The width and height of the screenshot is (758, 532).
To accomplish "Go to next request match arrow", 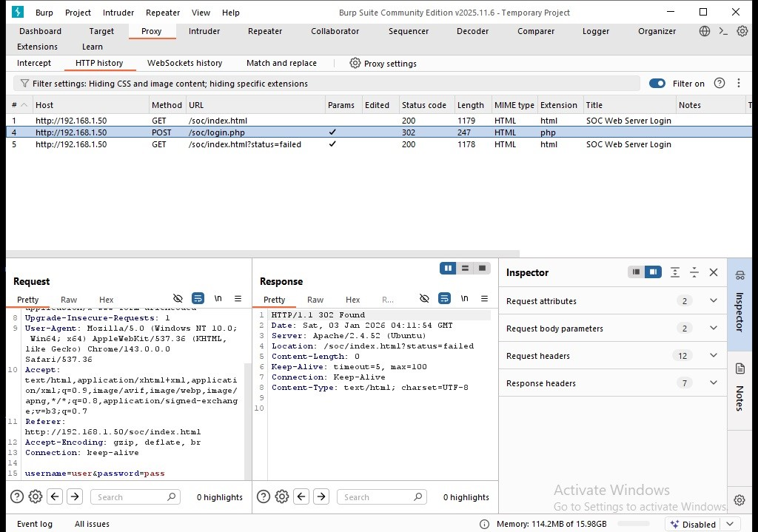I will click(75, 496).
